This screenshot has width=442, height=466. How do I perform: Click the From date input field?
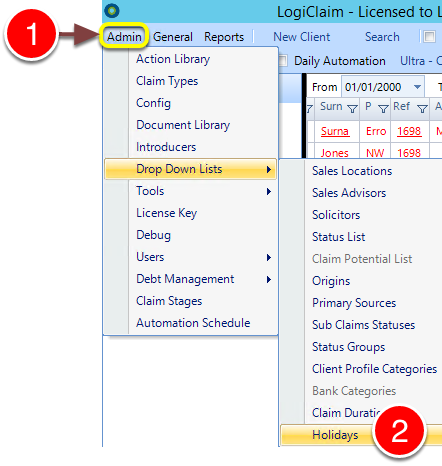point(376,87)
